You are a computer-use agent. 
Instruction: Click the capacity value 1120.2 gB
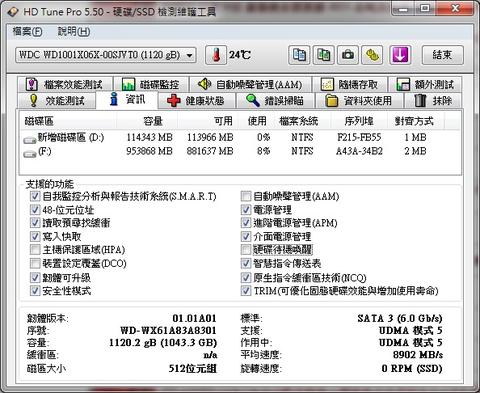click(163, 343)
